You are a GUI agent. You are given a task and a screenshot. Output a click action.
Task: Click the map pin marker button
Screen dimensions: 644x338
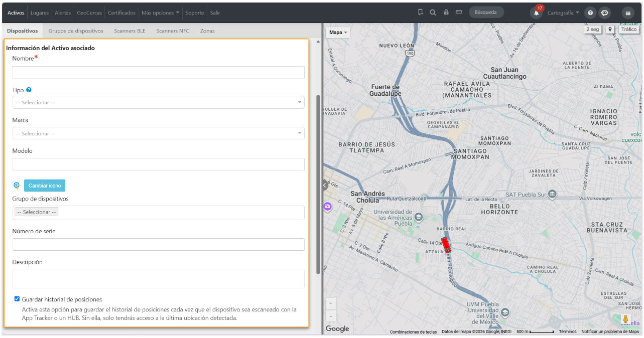pos(610,30)
